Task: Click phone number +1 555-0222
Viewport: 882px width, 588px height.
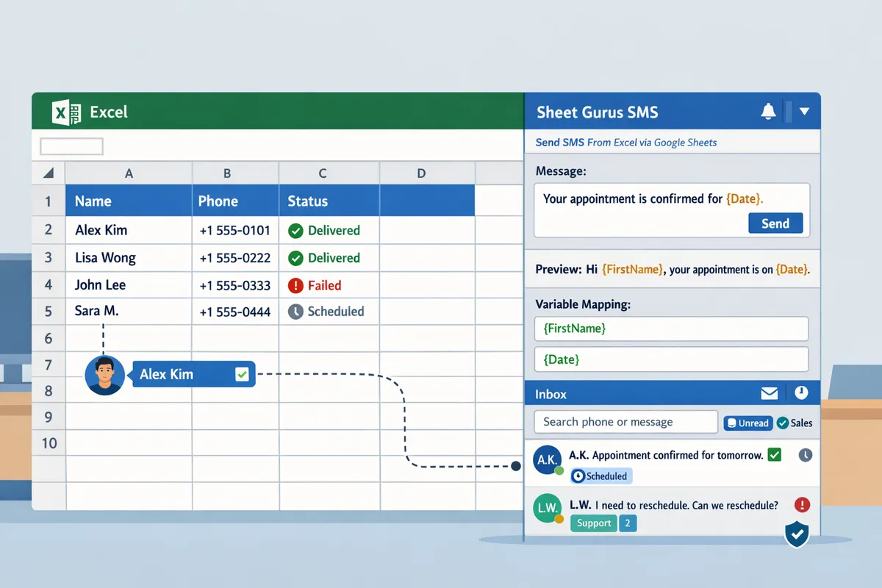Action: tap(235, 258)
